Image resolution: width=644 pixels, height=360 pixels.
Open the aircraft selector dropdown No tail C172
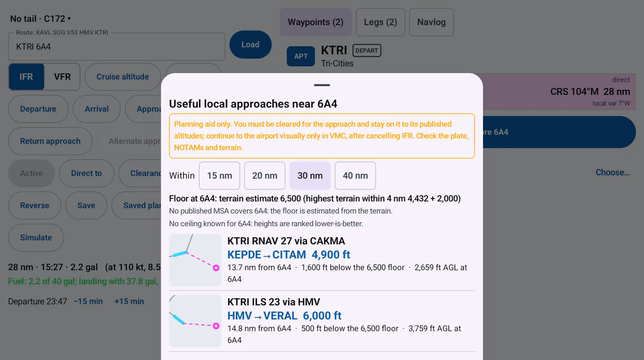coord(40,19)
